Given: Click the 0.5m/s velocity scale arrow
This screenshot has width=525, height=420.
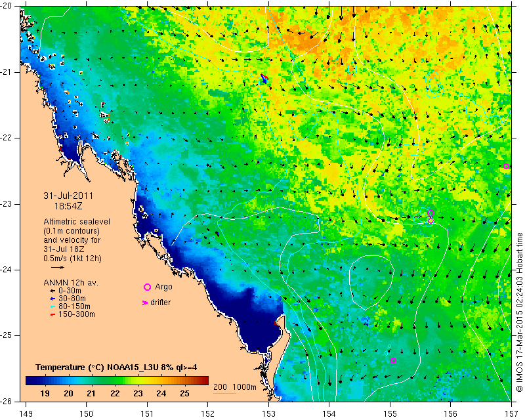Looking at the screenshot, I should click(58, 267).
